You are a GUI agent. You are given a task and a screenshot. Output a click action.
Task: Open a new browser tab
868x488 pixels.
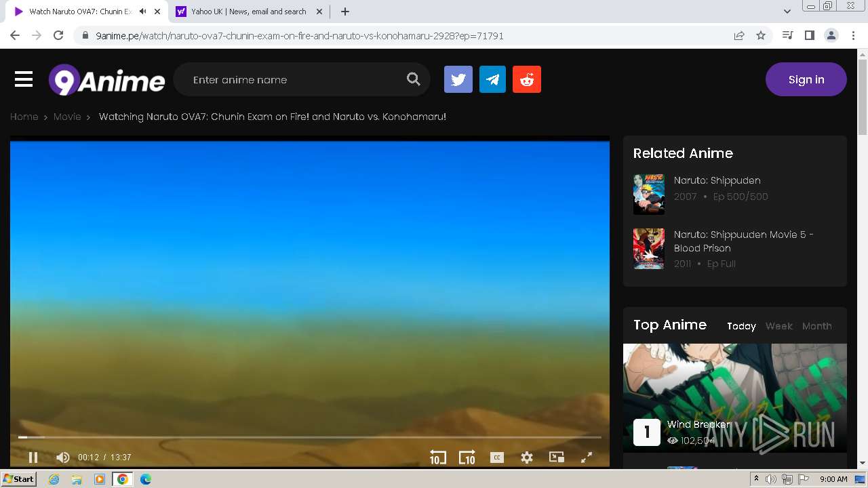(345, 12)
